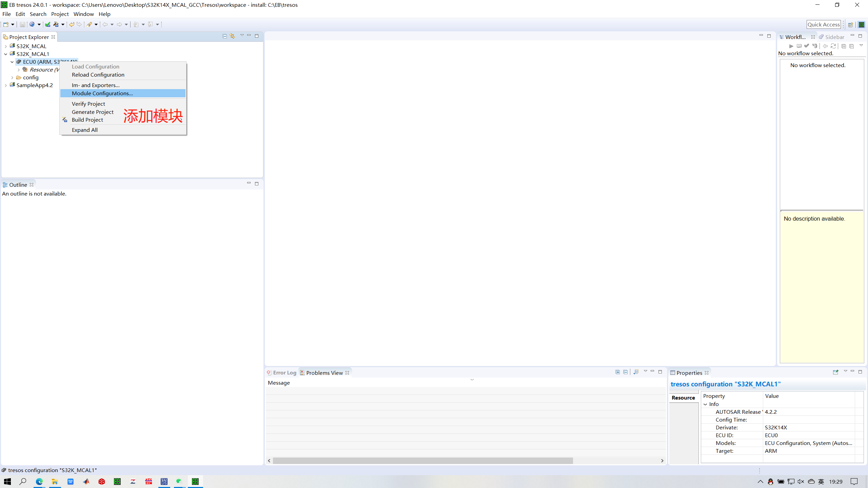Click the Properties pin-to-selection icon
Viewport: 868px width, 488px height.
pos(835,372)
